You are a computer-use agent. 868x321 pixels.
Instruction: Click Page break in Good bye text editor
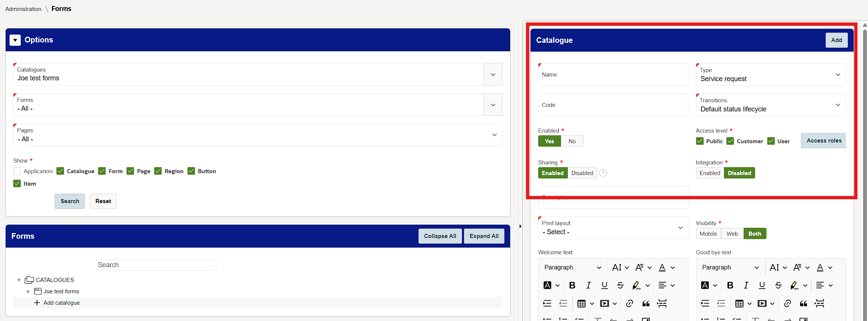[820, 303]
